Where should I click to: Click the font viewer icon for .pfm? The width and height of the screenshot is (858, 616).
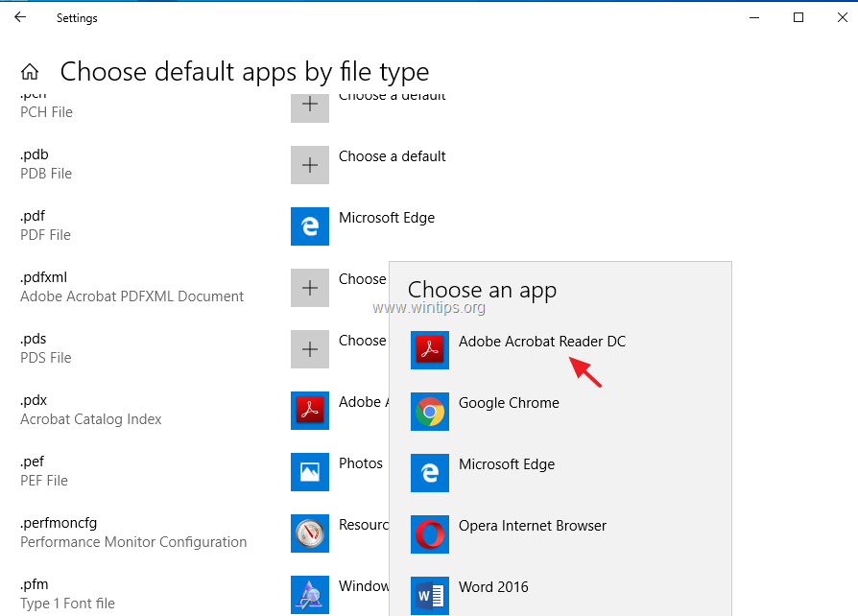pos(310,595)
